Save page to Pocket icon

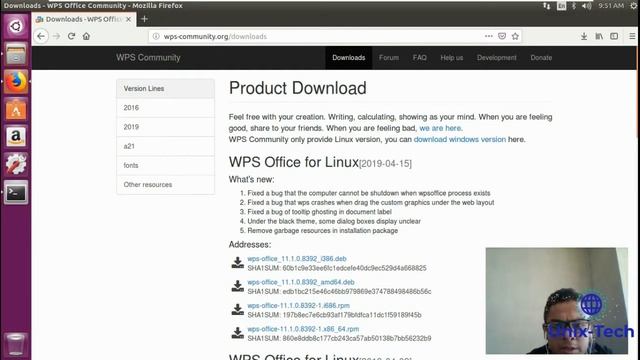(x=502, y=36)
